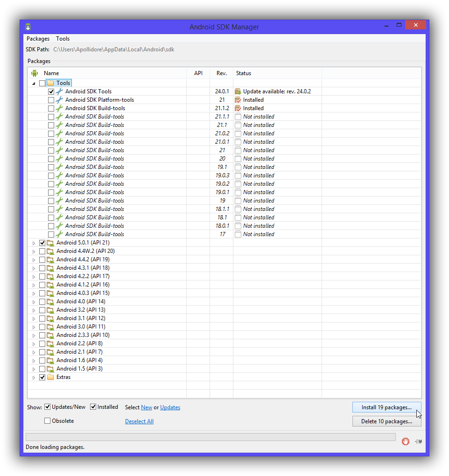Click wrench icon beside Android SDK Platform-tools
The width and height of the screenshot is (449, 476).
coord(59,100)
